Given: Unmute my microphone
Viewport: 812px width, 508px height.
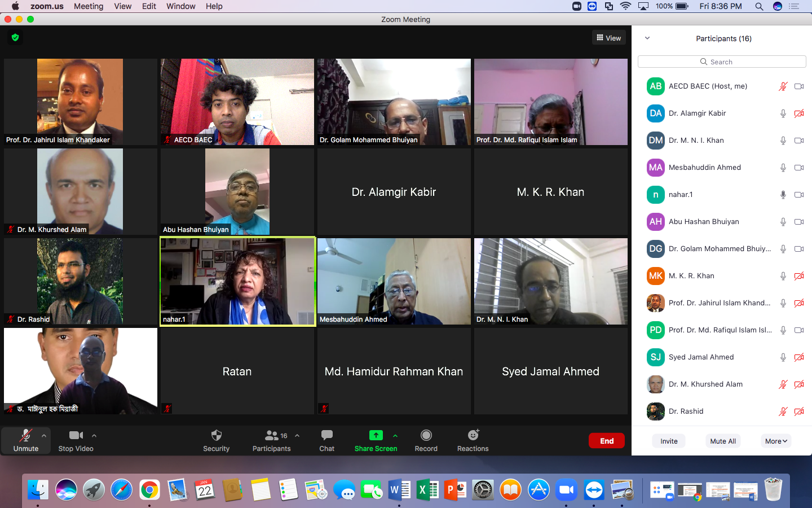Looking at the screenshot, I should (26, 440).
